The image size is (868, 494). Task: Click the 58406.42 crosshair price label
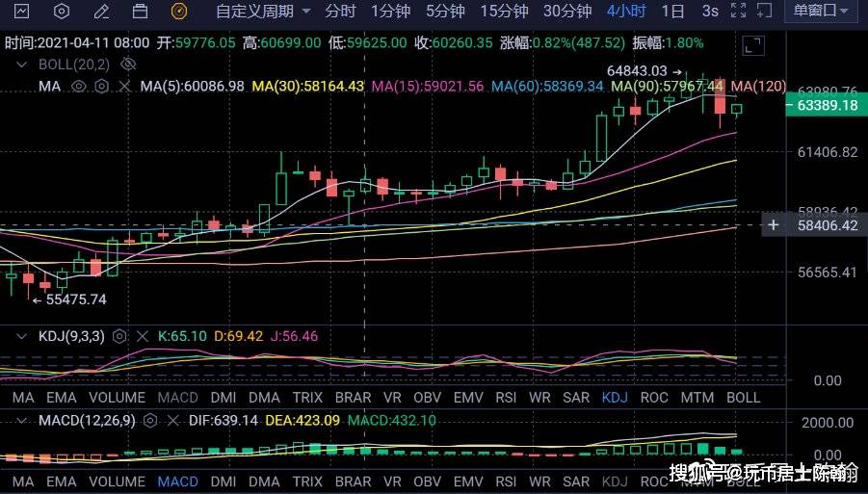tap(828, 225)
